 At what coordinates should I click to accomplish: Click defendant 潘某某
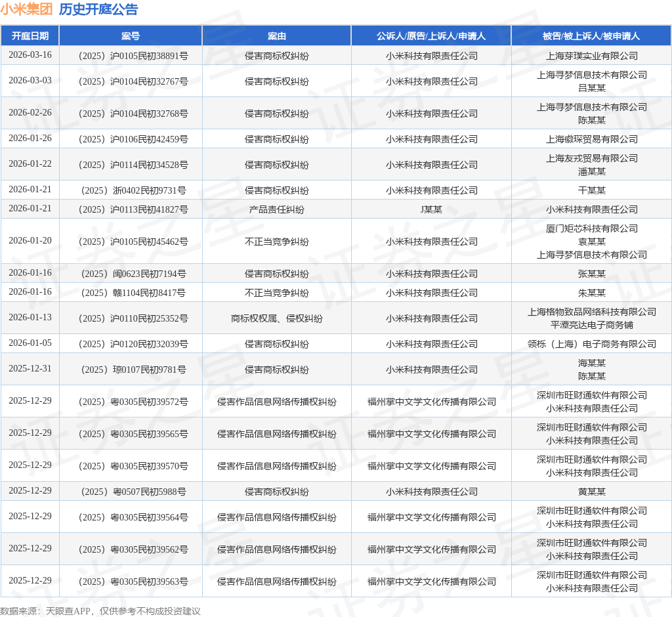point(591,171)
